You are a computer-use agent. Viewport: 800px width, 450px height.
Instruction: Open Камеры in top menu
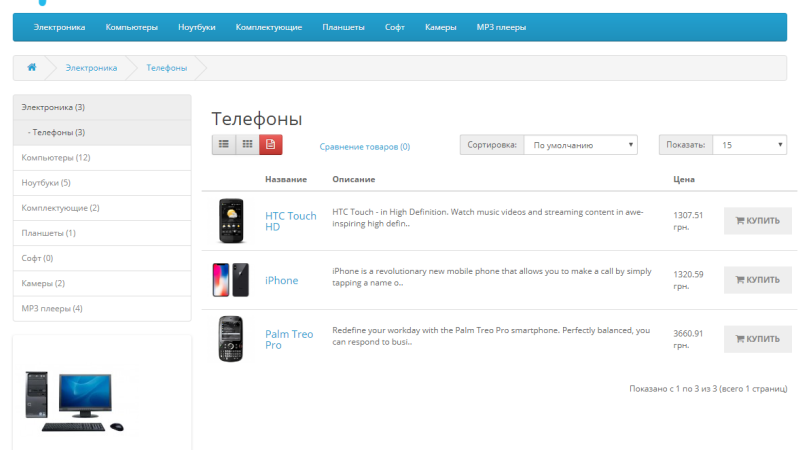point(441,27)
